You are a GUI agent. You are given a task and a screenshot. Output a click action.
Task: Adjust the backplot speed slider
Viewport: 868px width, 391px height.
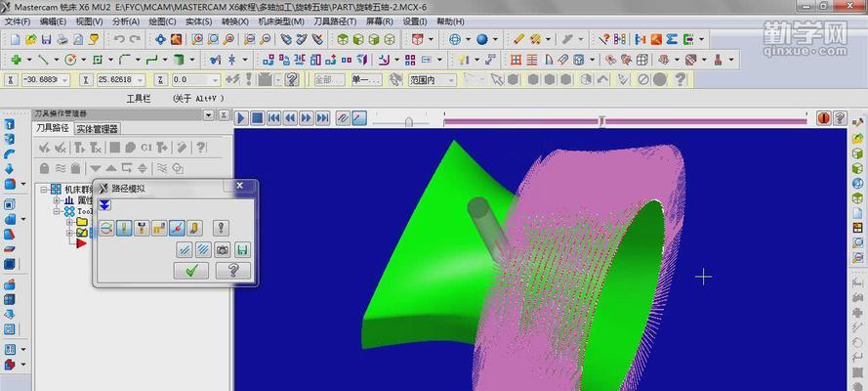tap(408, 122)
